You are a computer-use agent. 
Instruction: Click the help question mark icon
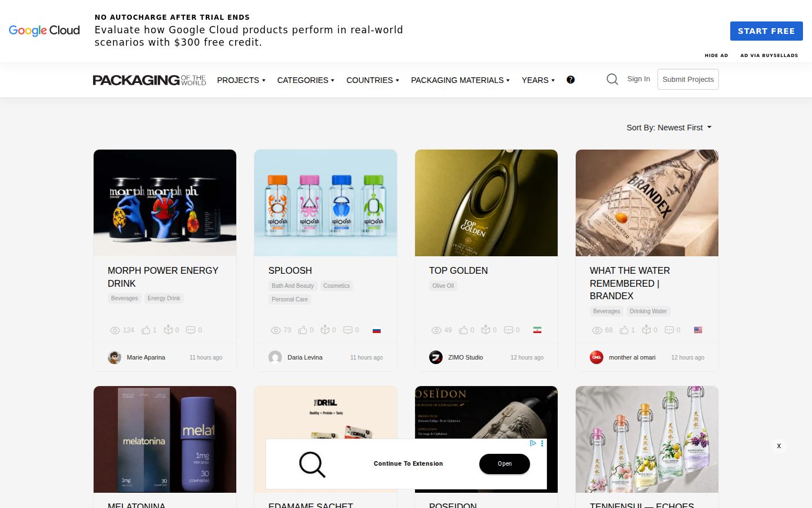tap(571, 80)
